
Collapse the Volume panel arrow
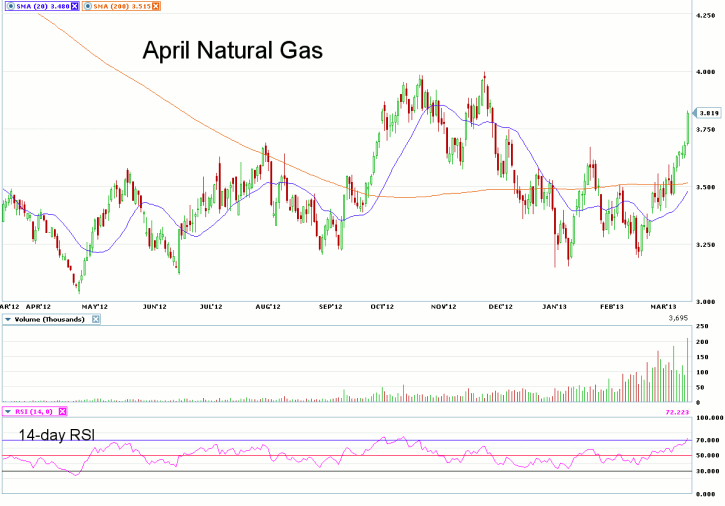7,319
